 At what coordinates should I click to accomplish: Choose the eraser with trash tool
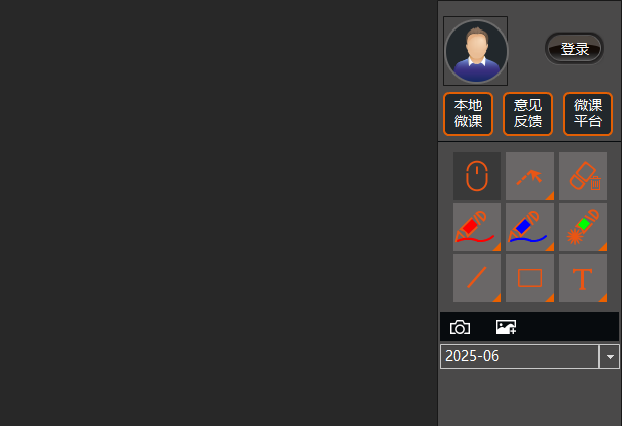[x=583, y=176]
